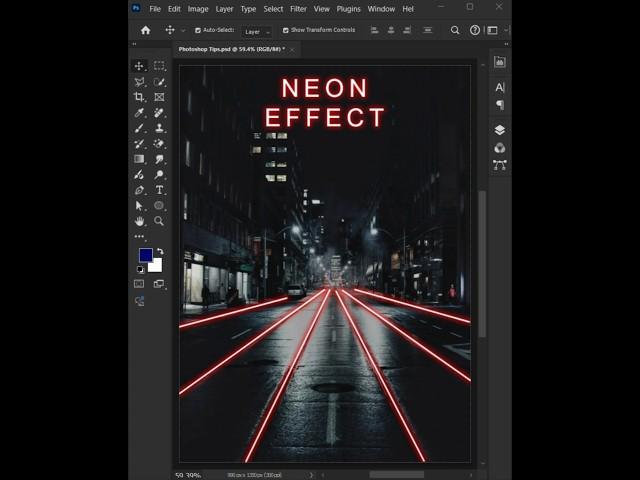Click the Home button in options bar
The width and height of the screenshot is (640, 480).
coord(145,30)
